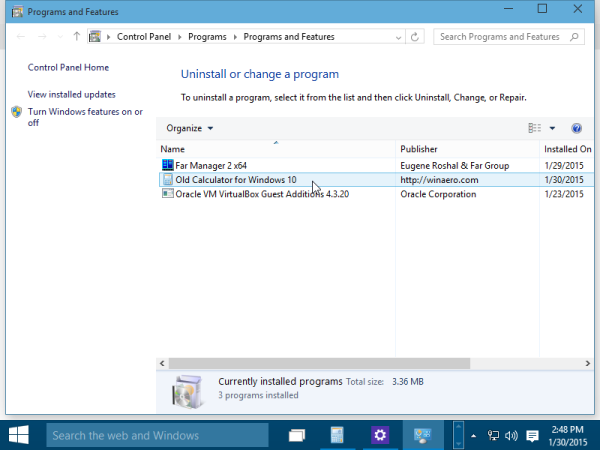Screen dimensions: 600x450
Task: Go up one folder level arrow
Action: click(77, 37)
